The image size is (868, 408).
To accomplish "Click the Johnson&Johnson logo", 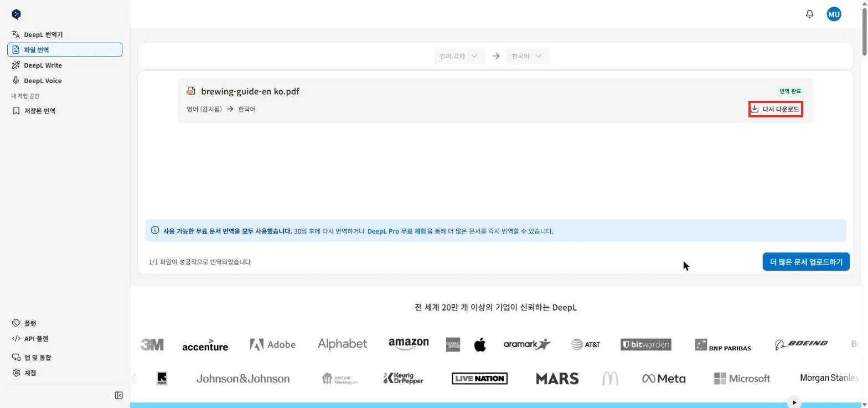I will (242, 379).
